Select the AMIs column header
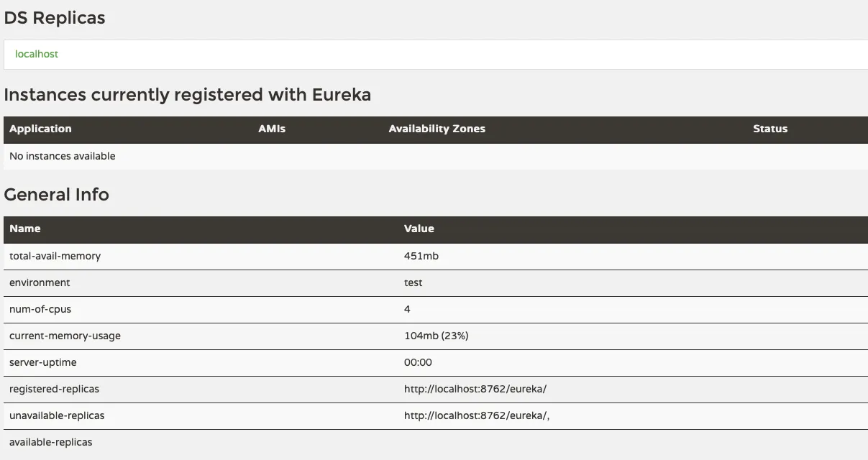The height and width of the screenshot is (460, 868). click(272, 129)
